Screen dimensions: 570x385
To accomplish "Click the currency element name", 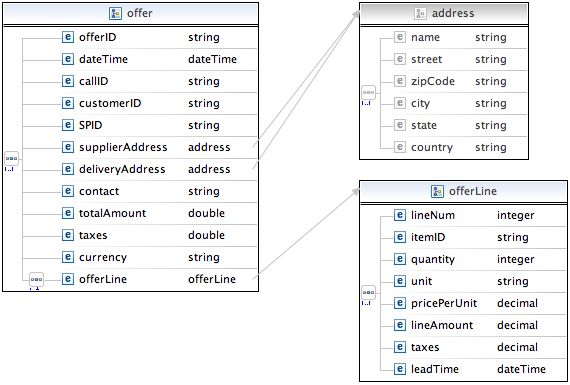I will click(103, 257).
